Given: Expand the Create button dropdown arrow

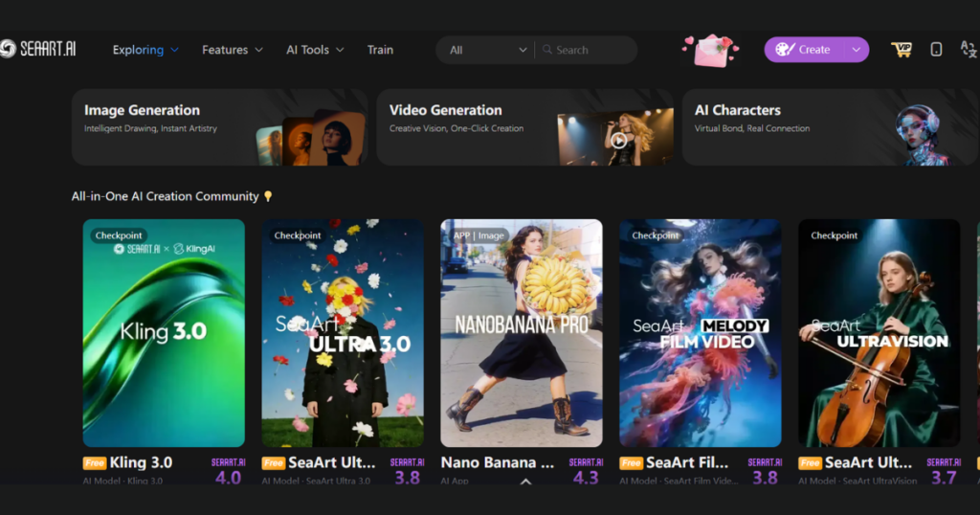Looking at the screenshot, I should (x=856, y=50).
